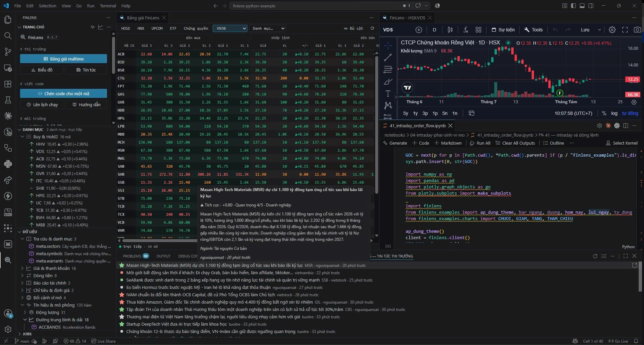Switch to the UPCOM exchange tab
This screenshot has height=345, width=644.
pos(157,28)
